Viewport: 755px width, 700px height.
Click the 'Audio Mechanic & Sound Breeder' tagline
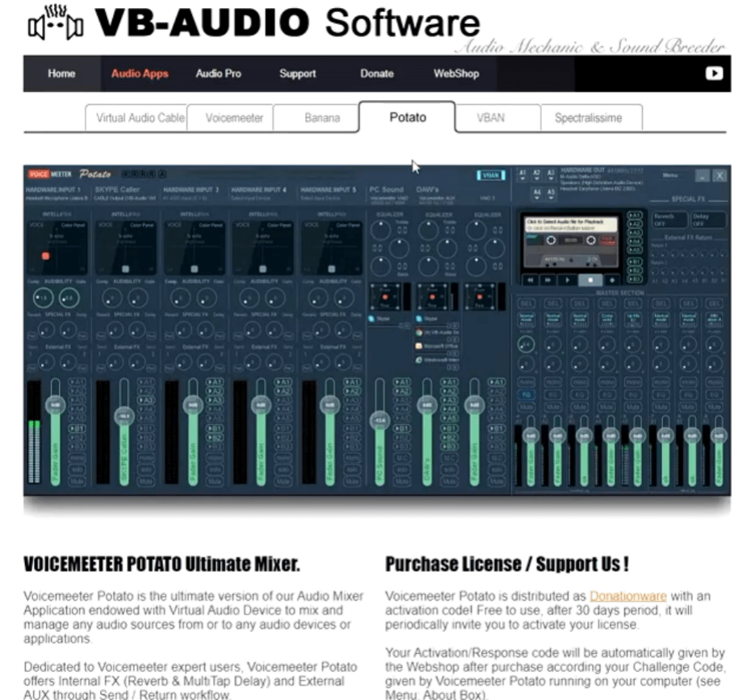point(590,47)
